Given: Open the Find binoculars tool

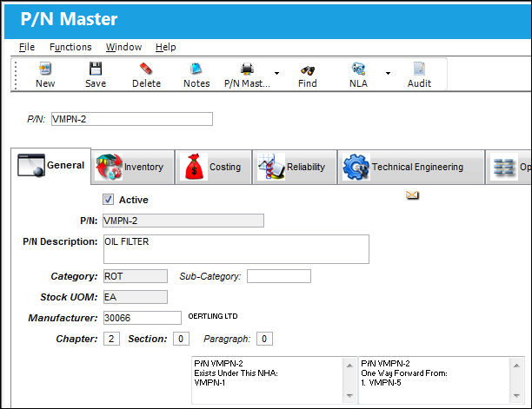Looking at the screenshot, I should click(x=308, y=70).
